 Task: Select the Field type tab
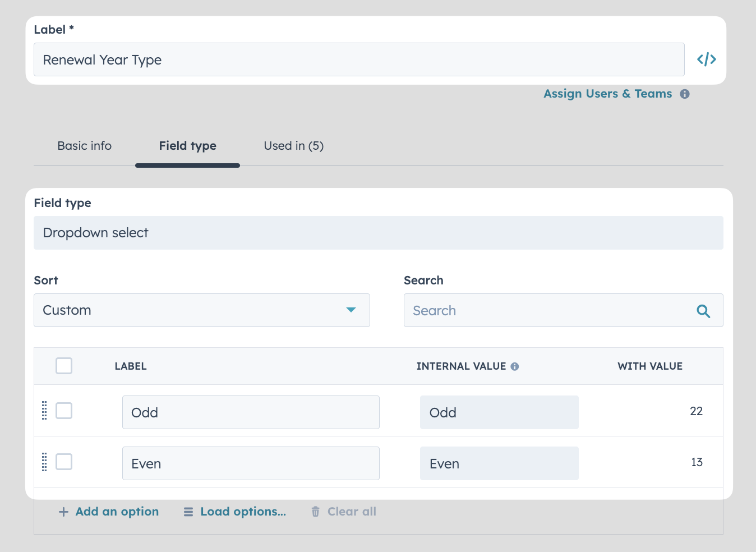pos(188,146)
